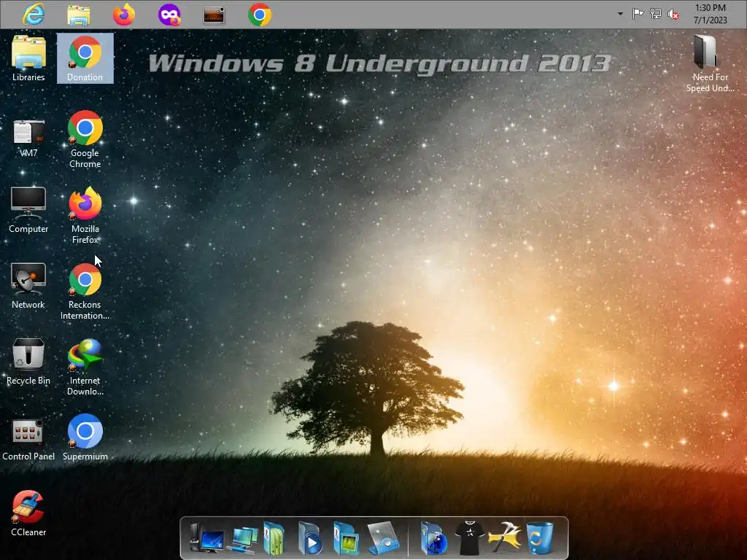Open the Action Center flag icon
Viewport: 747px width, 560px height.
(x=638, y=14)
